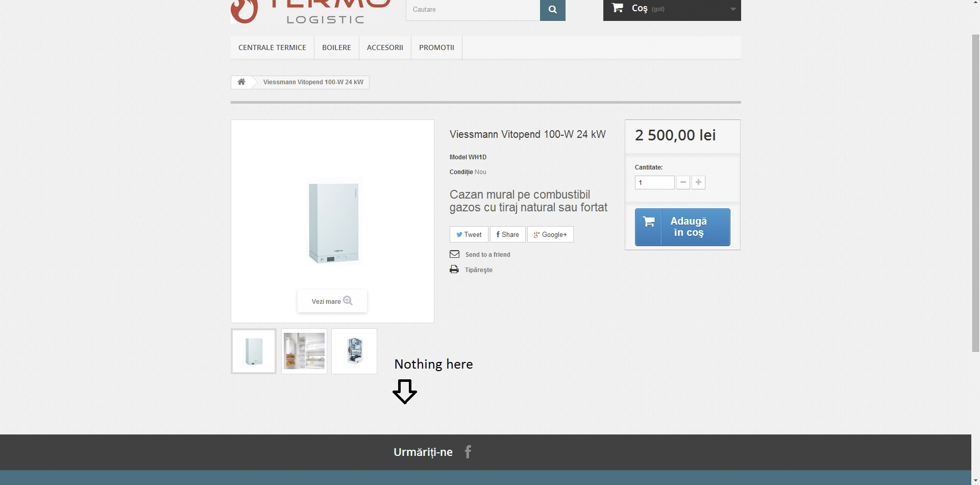Select the room installation thumbnail
The image size is (980, 485).
304,351
